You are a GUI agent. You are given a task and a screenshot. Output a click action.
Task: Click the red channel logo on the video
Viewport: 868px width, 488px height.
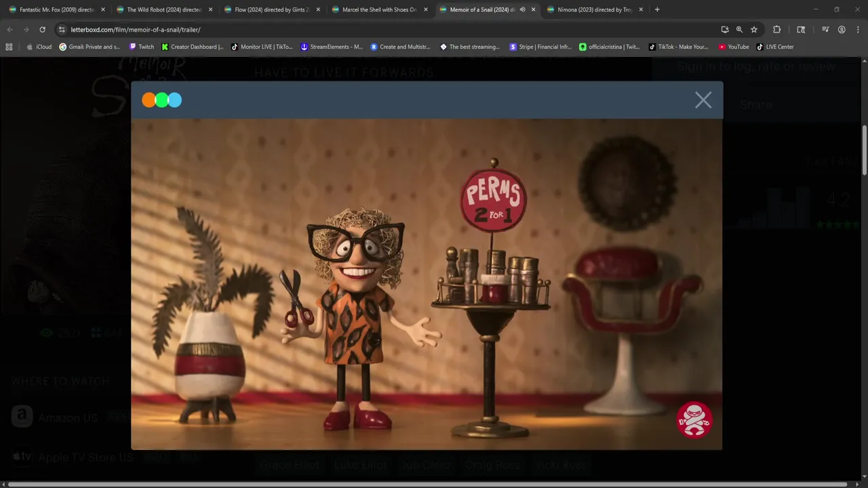point(694,420)
